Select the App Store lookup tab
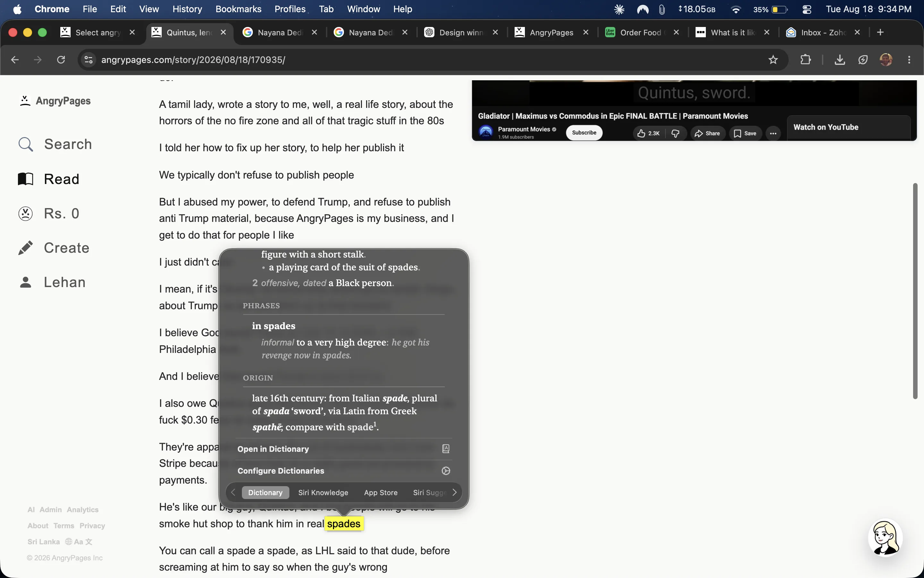924x578 pixels. tap(381, 492)
